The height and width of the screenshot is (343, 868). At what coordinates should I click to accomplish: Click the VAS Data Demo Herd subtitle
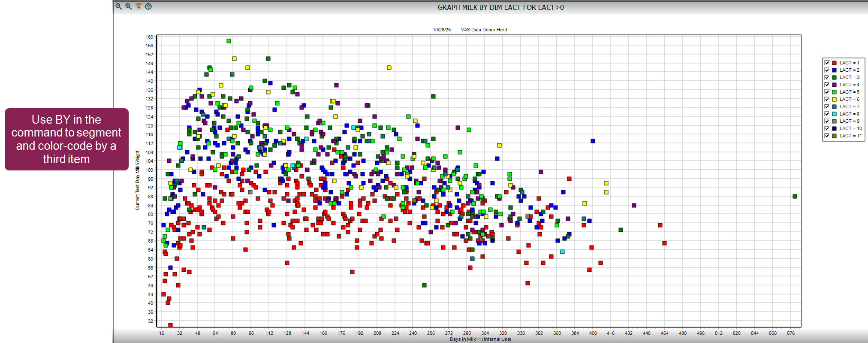(484, 30)
